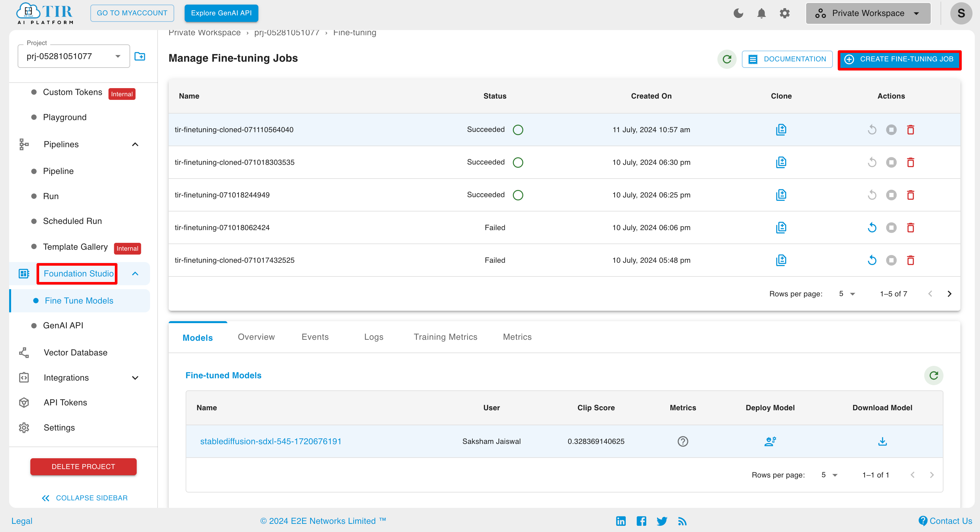Open the RSS feed footer icon
980x532 pixels.
point(682,521)
